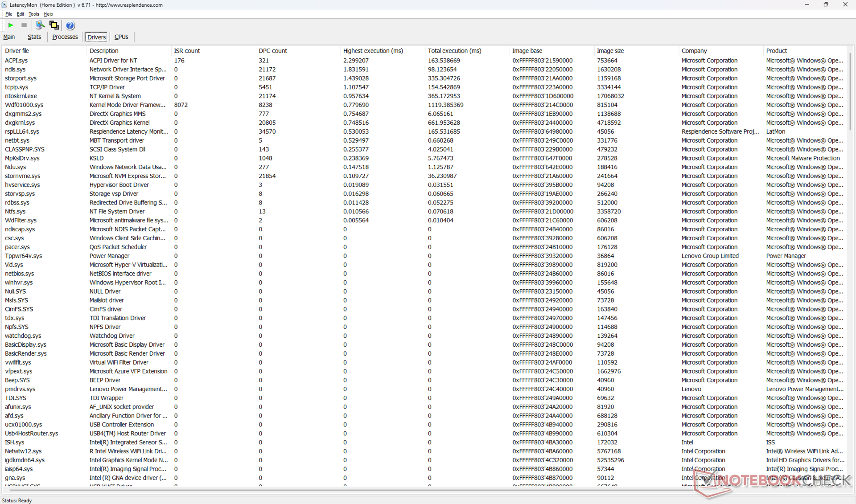Image resolution: width=856 pixels, height=504 pixels.
Task: Click LatencyMon title bar app icon
Action: [4, 5]
